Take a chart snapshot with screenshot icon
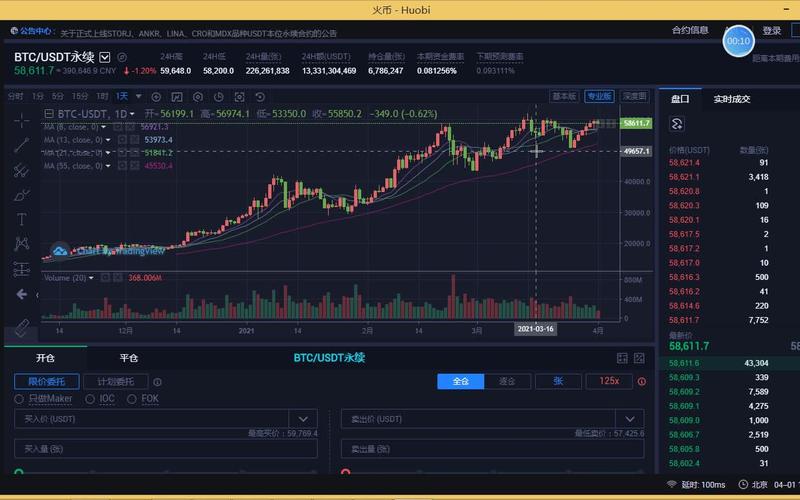 (x=239, y=97)
